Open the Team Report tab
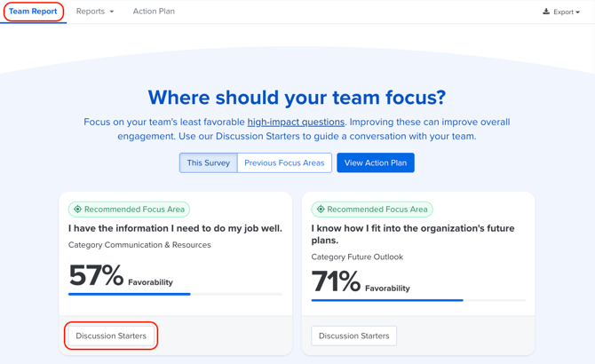Image resolution: width=595 pixels, height=364 pixels. (33, 12)
